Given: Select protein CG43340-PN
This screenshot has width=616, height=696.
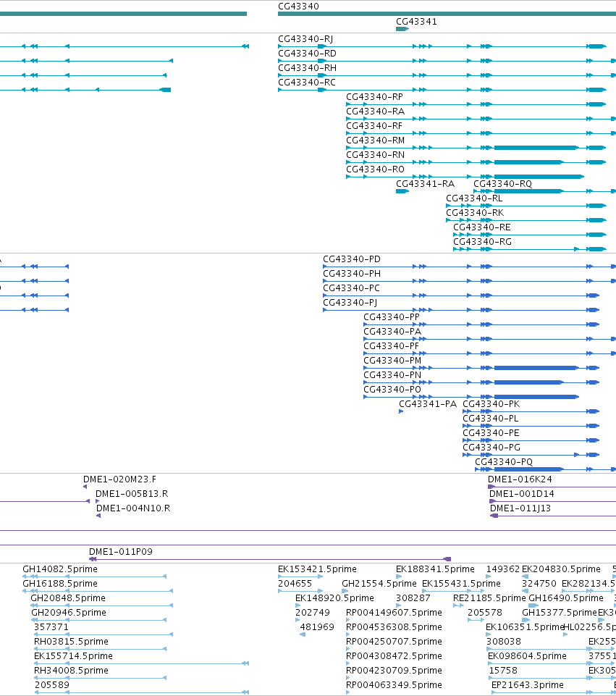Looking at the screenshot, I should click(x=392, y=375).
